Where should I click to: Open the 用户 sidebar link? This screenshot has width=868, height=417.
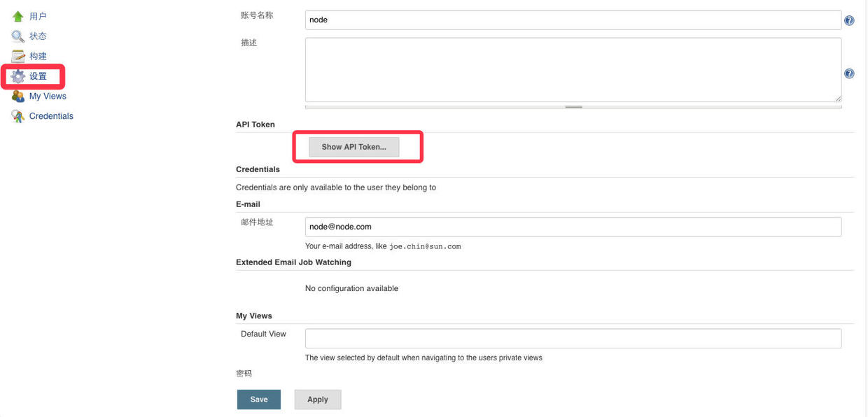coord(38,16)
